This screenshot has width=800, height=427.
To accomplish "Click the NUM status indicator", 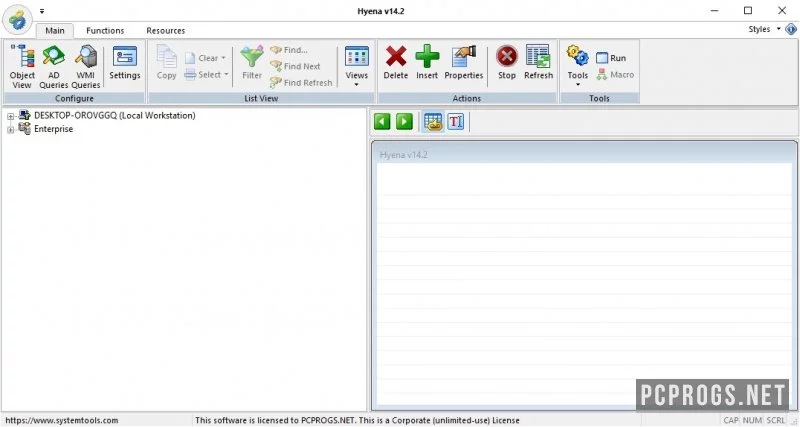I will click(752, 421).
